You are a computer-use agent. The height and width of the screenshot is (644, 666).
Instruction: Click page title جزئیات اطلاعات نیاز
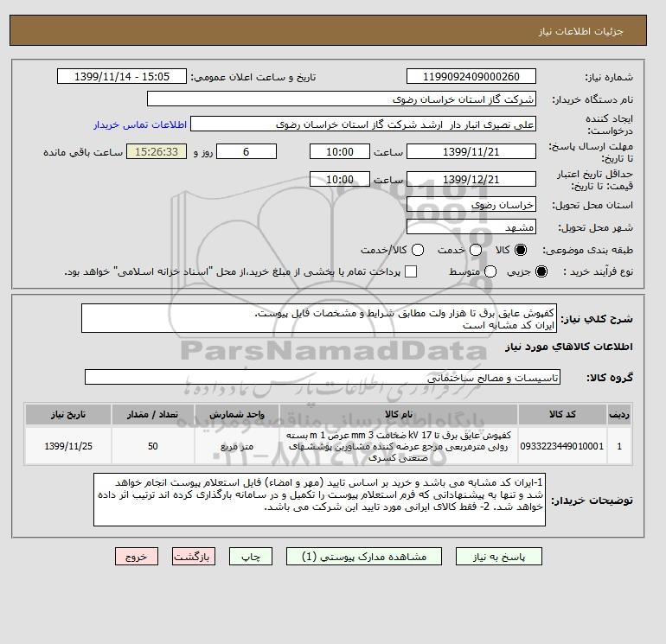pos(580,31)
